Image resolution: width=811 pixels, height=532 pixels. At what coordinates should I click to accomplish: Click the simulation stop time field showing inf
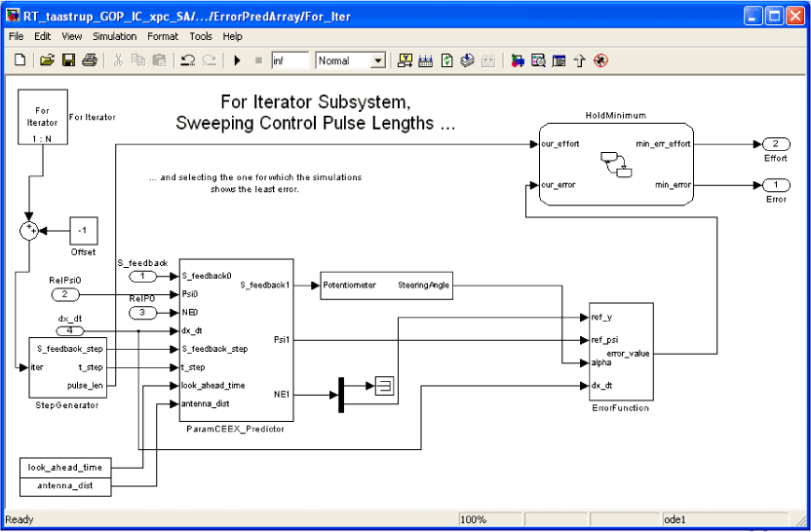pyautogui.click(x=290, y=60)
